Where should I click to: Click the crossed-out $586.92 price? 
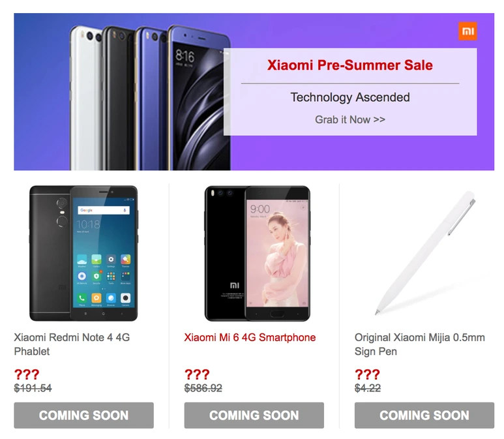click(x=203, y=388)
